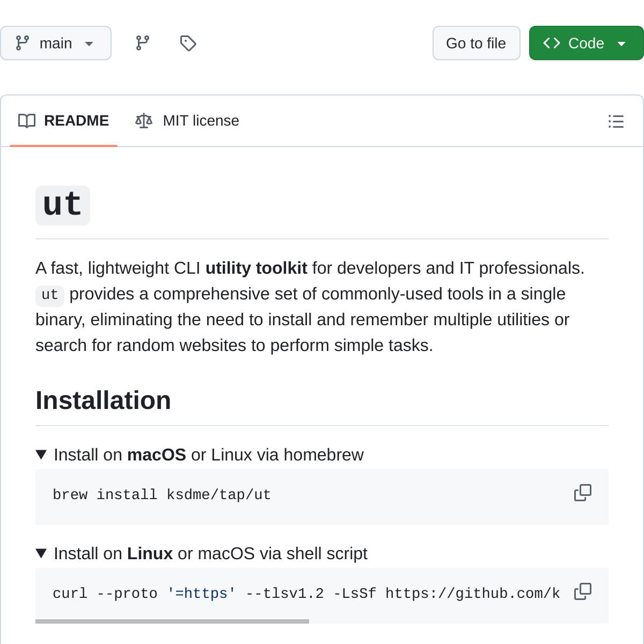Viewport: 644px width, 644px height.
Task: Click the scale icon beside MIT license
Action: [x=144, y=121]
